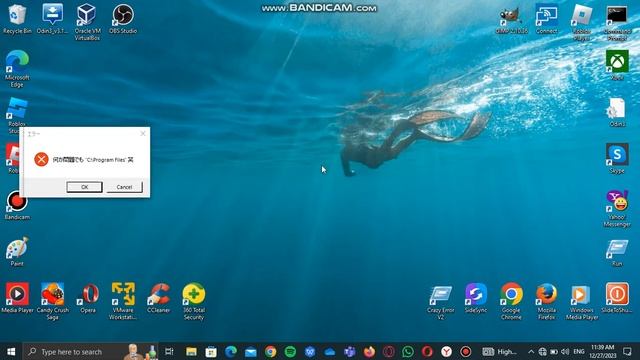The height and width of the screenshot is (360, 640).
Task: Select Candy Crush Saga desktop icon
Action: (52, 301)
